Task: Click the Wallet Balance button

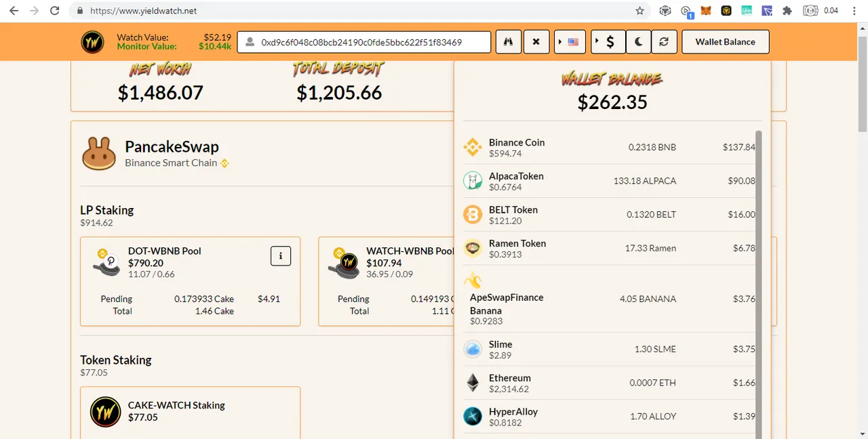Action: [x=725, y=42]
